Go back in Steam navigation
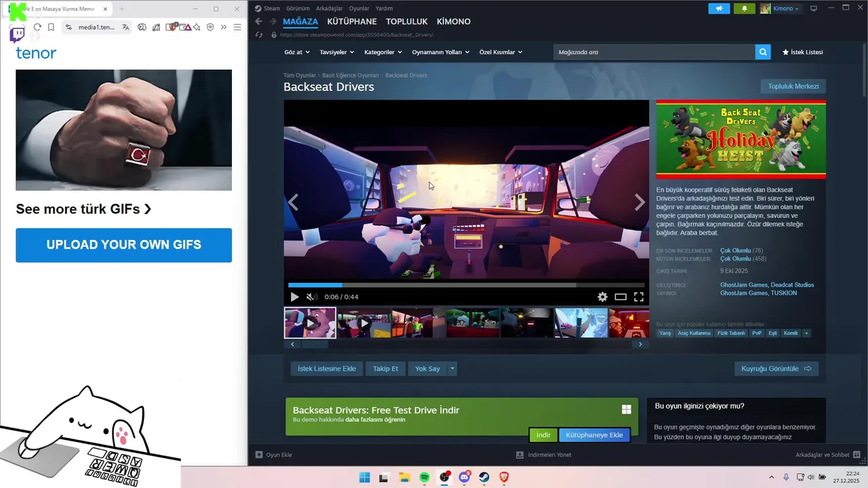Screen dimensions: 868x488 pos(258,22)
